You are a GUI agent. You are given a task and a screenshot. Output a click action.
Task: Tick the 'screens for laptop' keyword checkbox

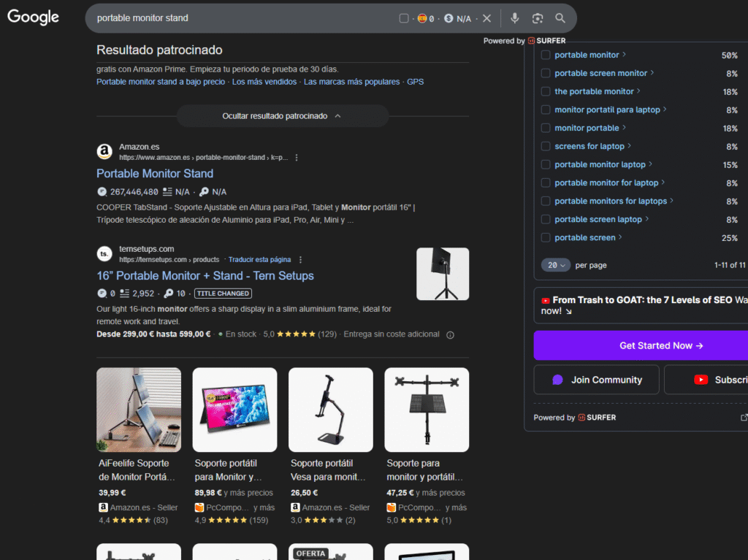[x=546, y=146]
